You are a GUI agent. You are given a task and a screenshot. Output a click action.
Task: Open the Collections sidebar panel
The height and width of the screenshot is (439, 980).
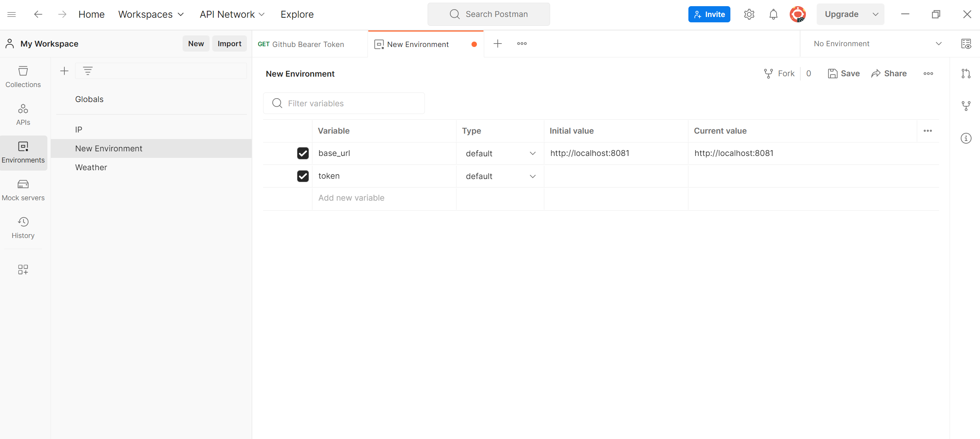pyautogui.click(x=23, y=76)
